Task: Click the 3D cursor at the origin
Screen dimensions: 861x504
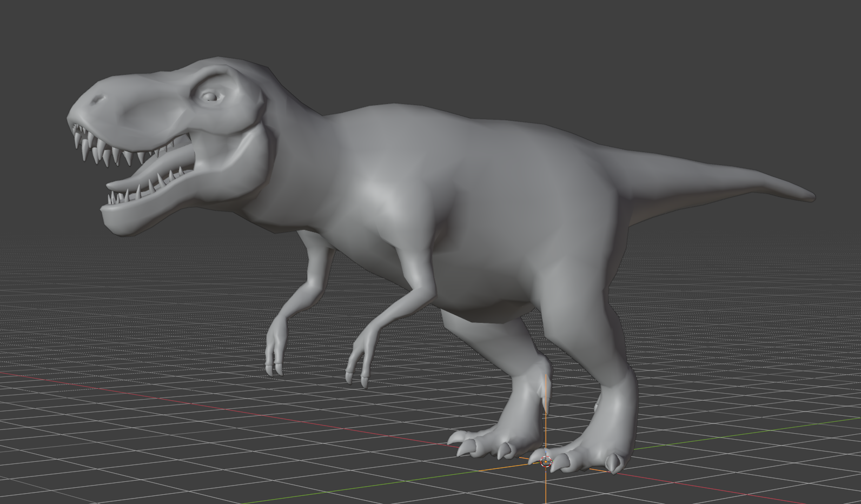Action: (546, 462)
